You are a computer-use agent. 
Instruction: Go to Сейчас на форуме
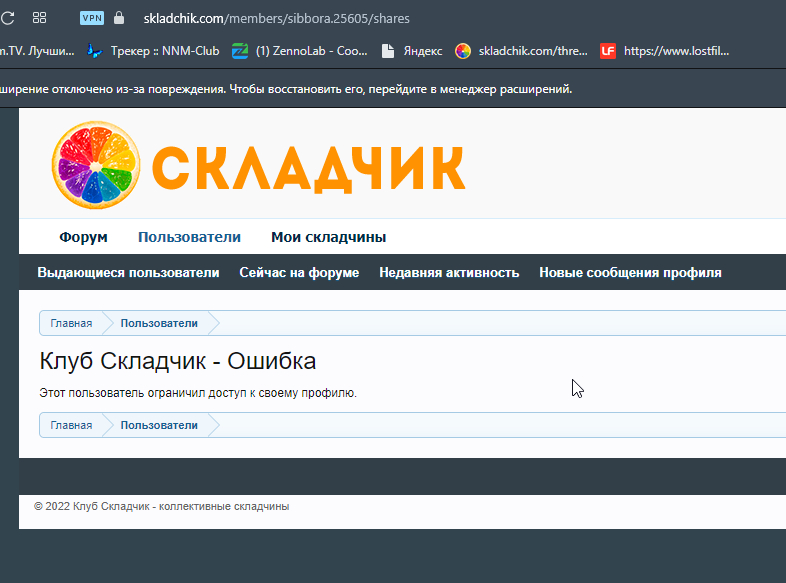tap(299, 273)
